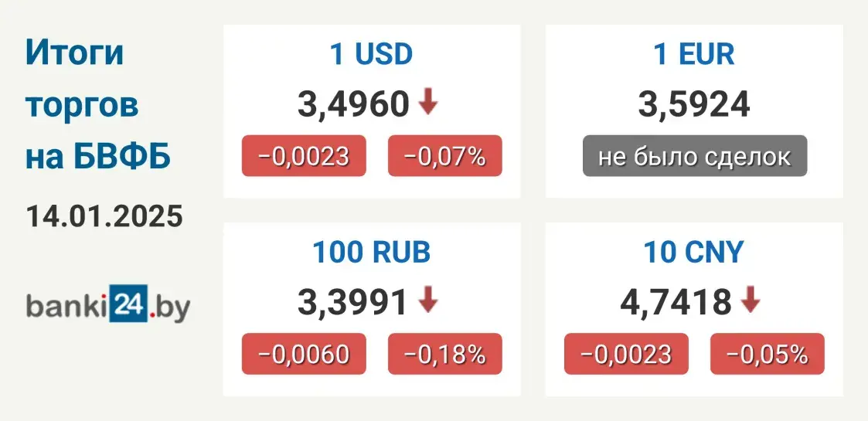Click the RUB change badge −0,0060

pos(304,354)
